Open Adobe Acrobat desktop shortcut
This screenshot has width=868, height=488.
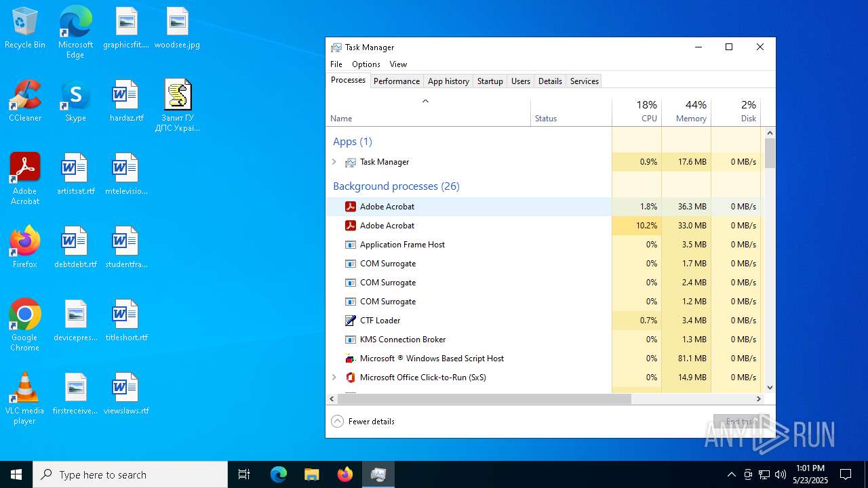(25, 180)
